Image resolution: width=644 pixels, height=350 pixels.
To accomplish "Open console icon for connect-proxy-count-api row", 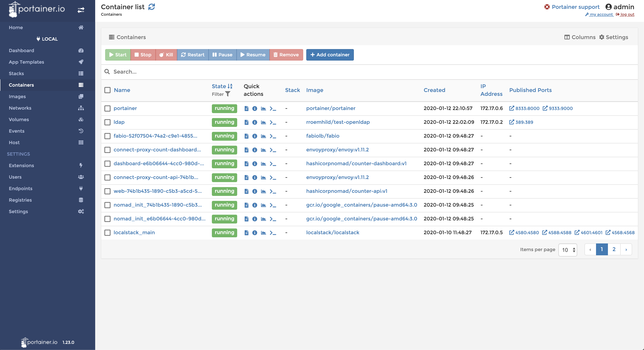I will point(273,177).
